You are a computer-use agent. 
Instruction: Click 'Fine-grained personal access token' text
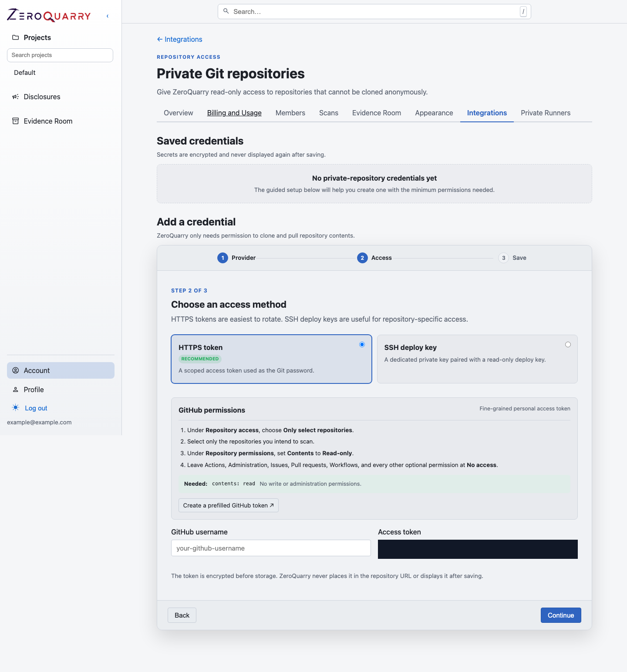525,409
